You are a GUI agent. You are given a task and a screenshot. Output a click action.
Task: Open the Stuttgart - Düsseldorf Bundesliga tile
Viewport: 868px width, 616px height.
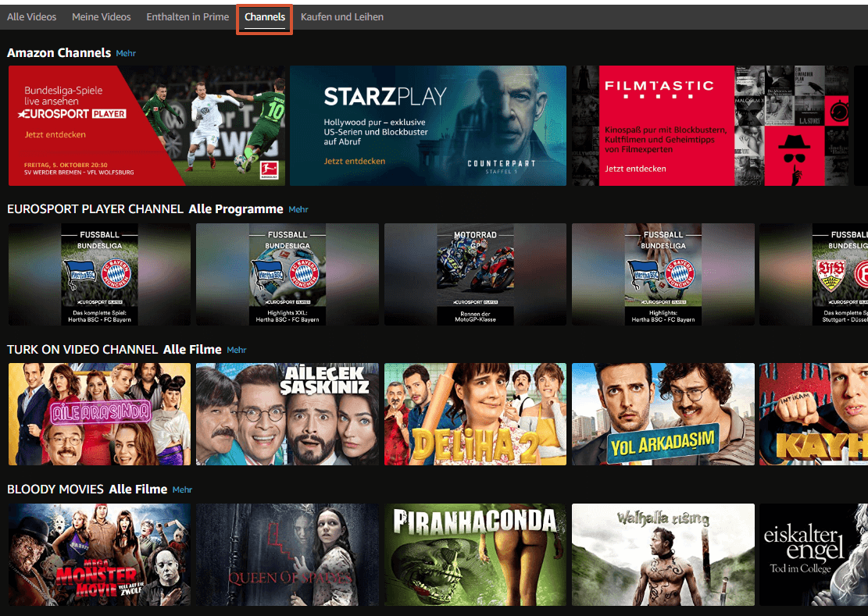[814, 274]
